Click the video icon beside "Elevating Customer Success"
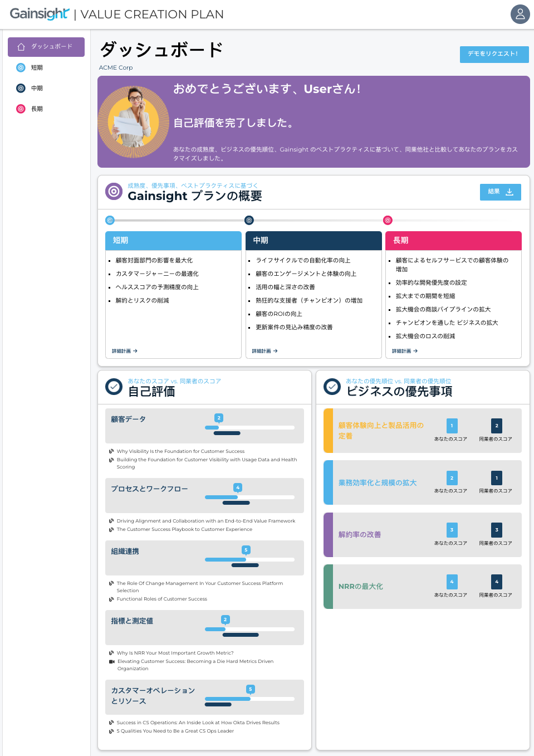This screenshot has width=534, height=756. pos(112,661)
